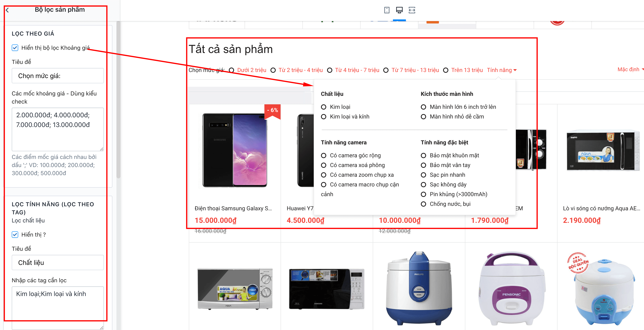The image size is (644, 330).
Task: Select Có camera zoom chụp xa option
Action: pos(323,175)
